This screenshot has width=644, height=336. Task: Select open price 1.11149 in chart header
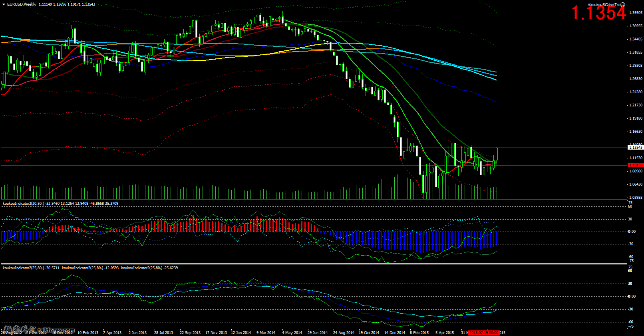(x=45, y=4)
